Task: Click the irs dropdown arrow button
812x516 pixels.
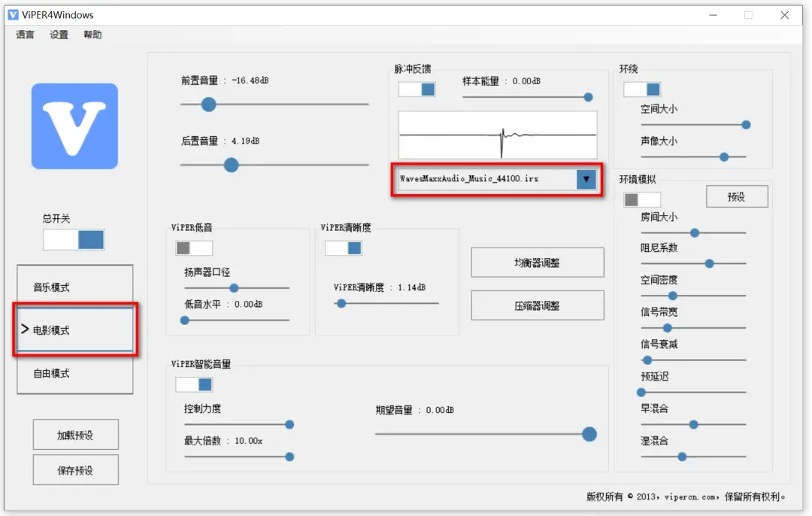Action: (x=586, y=179)
